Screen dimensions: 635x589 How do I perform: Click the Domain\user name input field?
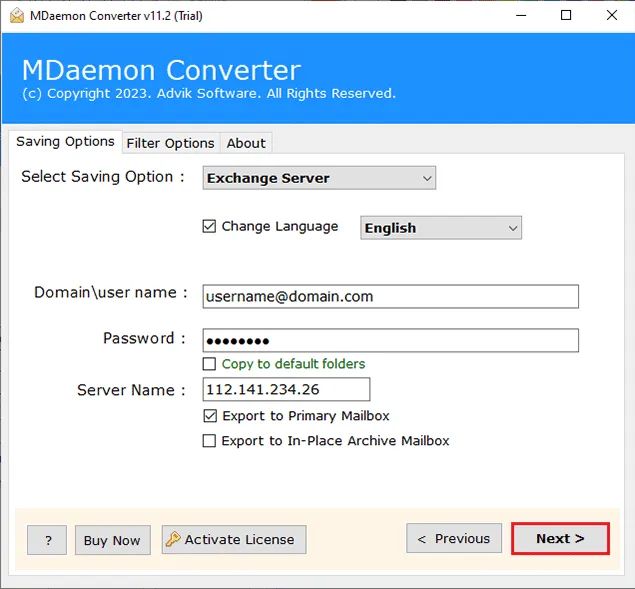click(390, 297)
